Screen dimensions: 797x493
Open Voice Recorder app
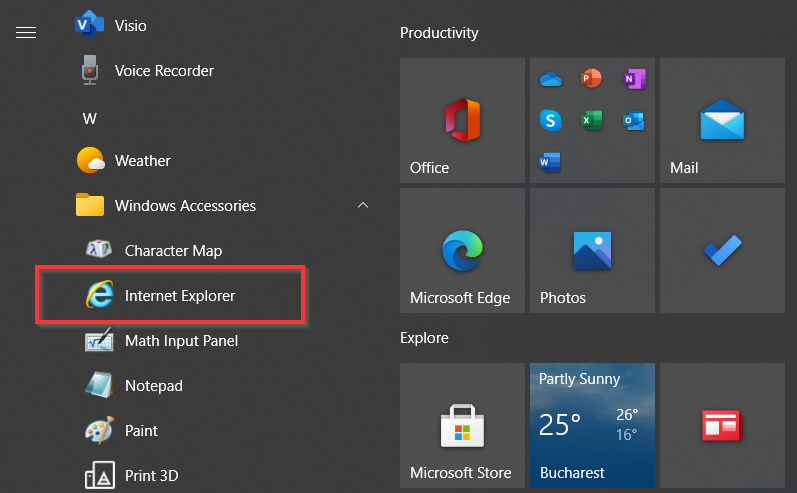[163, 71]
